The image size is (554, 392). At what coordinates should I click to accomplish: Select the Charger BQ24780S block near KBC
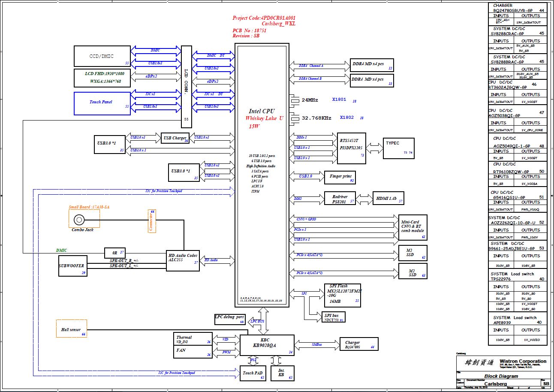point(359,344)
